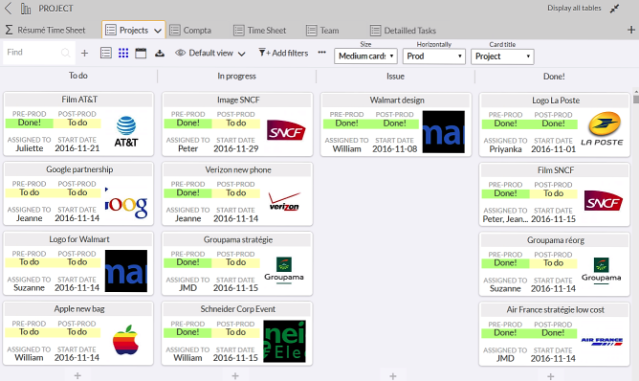Click the yellow post-prod To do on Image SNCF

[x=236, y=123]
